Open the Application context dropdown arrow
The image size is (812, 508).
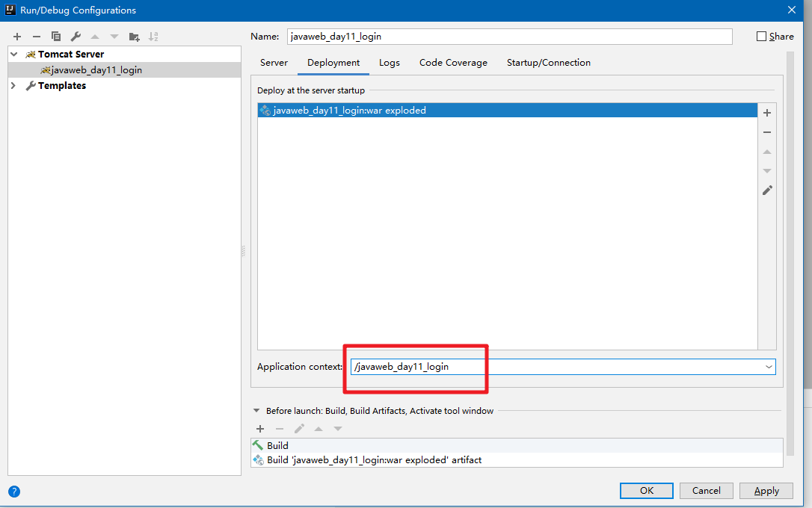point(769,367)
